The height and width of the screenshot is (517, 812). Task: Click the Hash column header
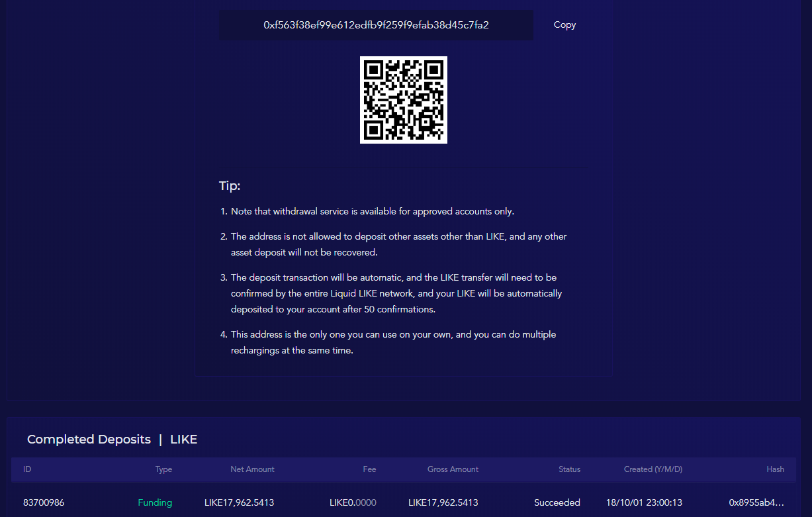click(776, 469)
